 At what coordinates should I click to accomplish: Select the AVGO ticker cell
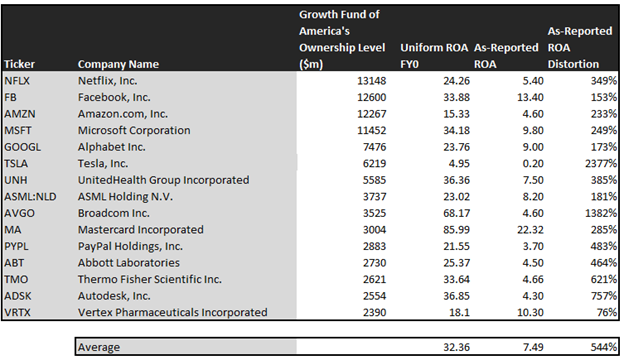click(x=20, y=213)
